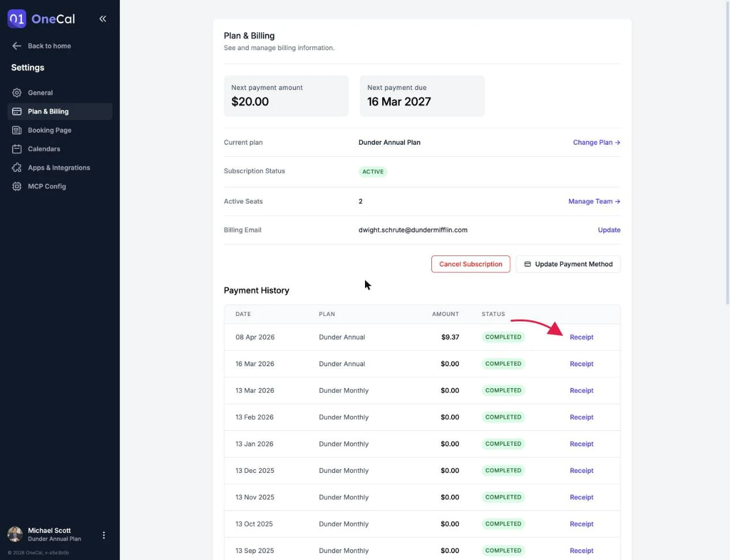Click the 16 Mar 2027 due date
The height and width of the screenshot is (560, 730).
pos(399,102)
